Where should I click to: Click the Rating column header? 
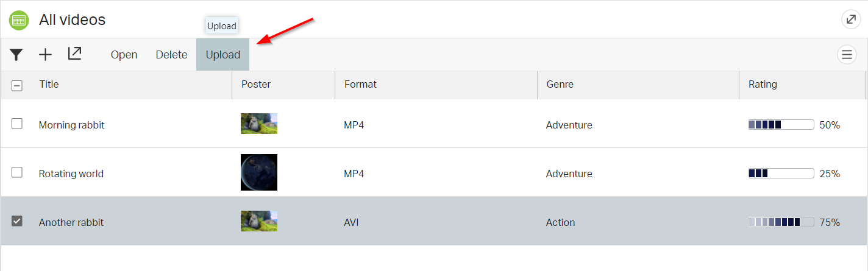[763, 85]
